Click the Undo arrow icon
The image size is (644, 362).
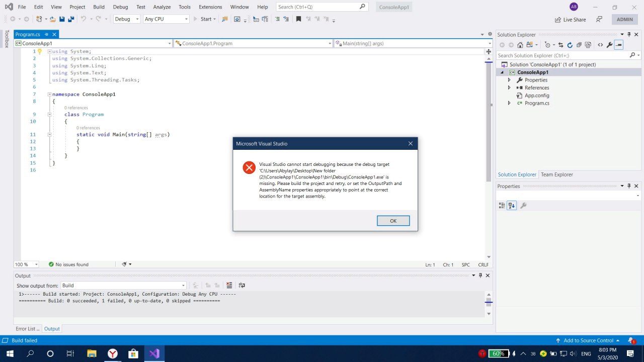click(84, 19)
